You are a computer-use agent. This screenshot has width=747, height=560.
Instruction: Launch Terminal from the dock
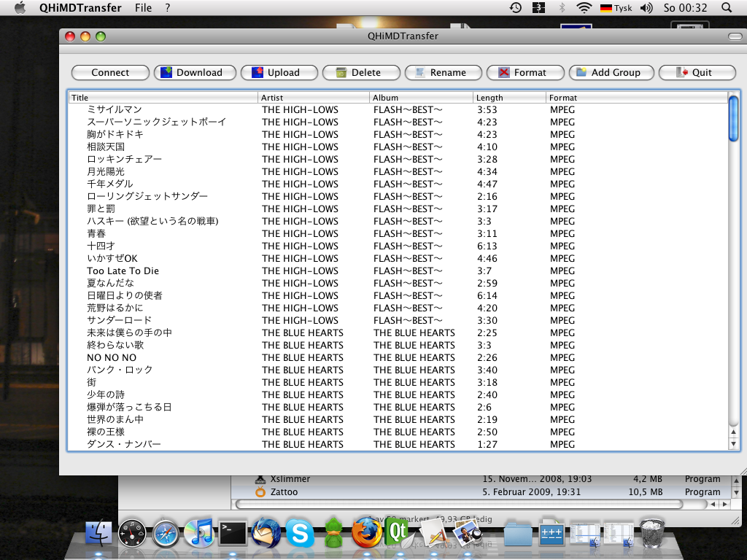coord(233,534)
